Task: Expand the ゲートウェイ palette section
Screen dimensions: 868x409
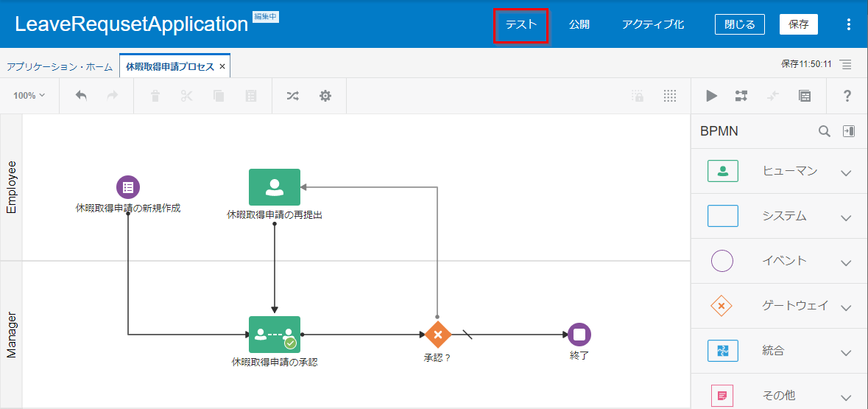Action: click(x=845, y=307)
